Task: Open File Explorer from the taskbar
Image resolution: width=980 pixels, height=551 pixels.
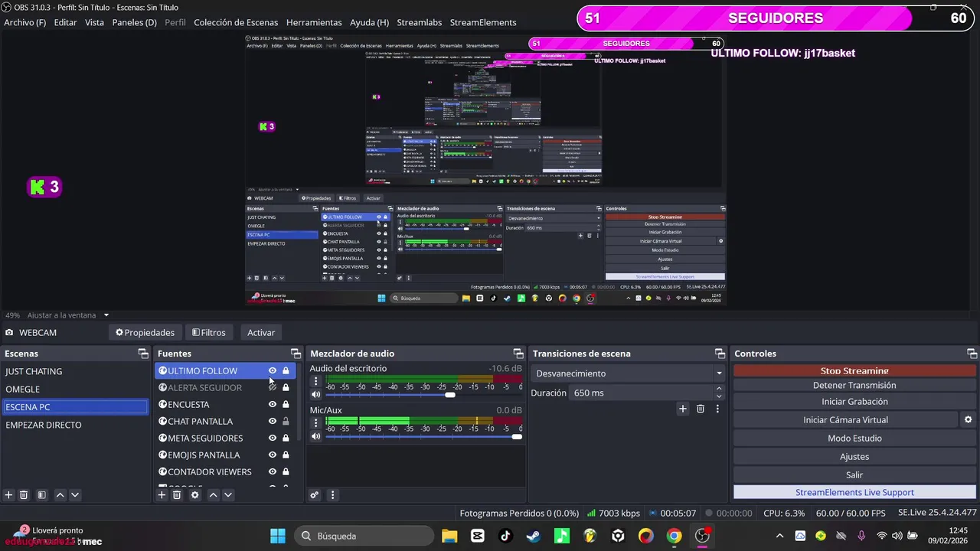Action: tap(449, 536)
